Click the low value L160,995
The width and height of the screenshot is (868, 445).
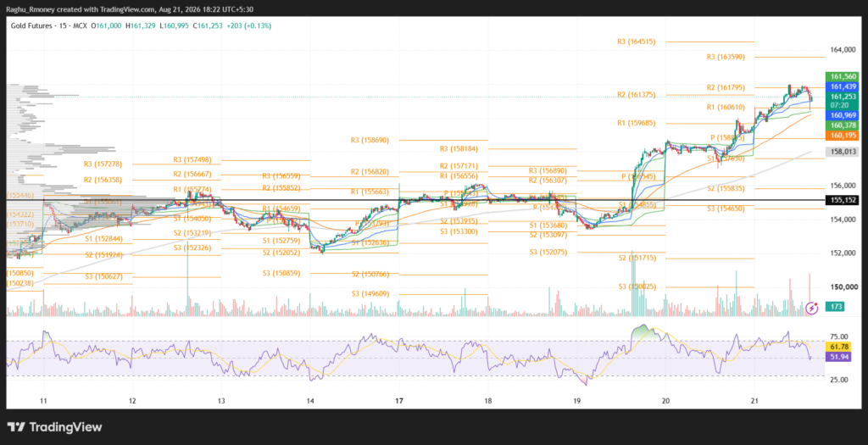pos(175,25)
